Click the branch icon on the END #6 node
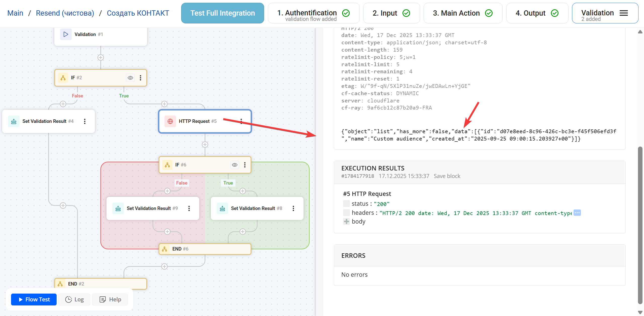Viewport: 644px width, 316px height. pos(165,249)
